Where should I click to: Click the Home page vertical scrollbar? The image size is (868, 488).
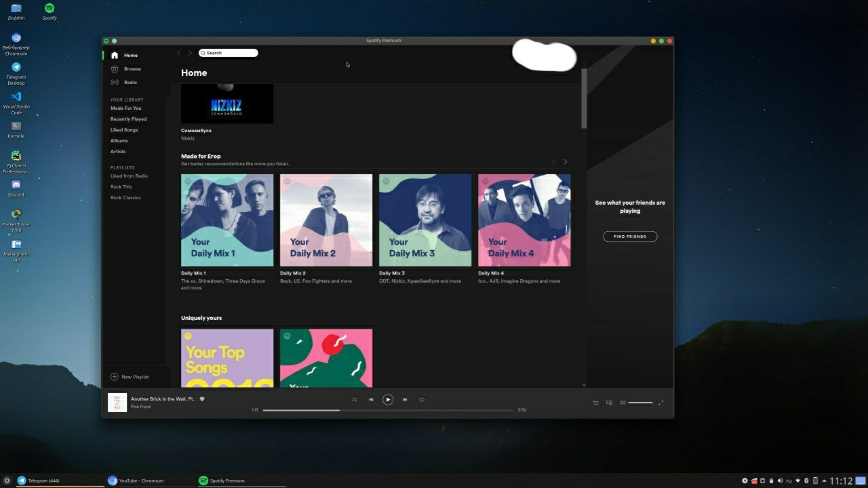[584, 98]
